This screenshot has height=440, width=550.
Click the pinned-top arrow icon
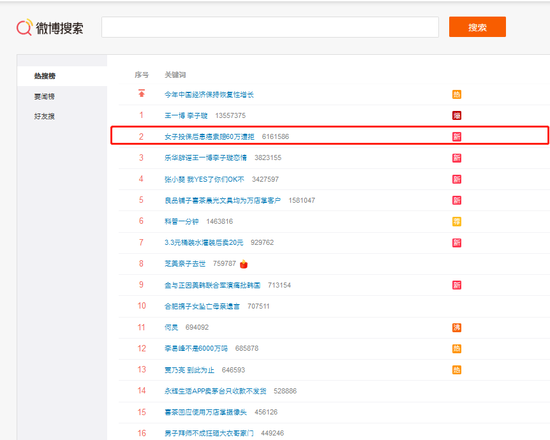pyautogui.click(x=141, y=93)
